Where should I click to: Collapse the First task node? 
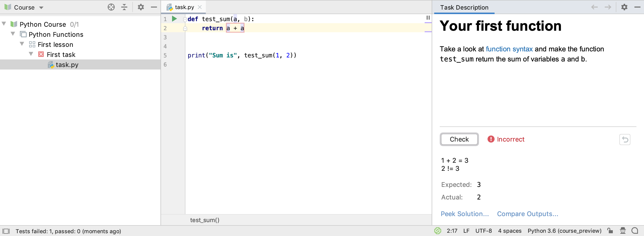31,54
